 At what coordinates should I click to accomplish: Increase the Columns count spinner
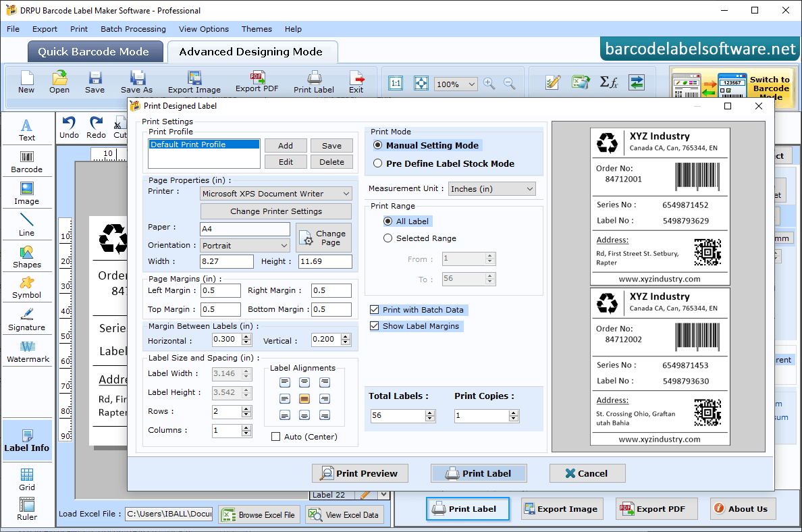pyautogui.click(x=246, y=428)
